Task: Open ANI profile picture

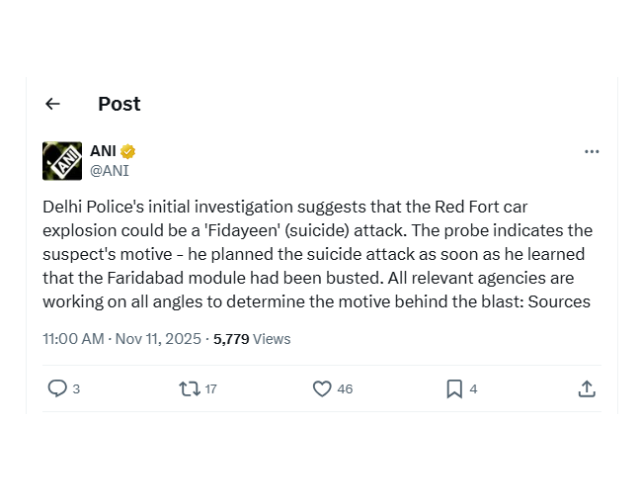Action: [x=62, y=161]
